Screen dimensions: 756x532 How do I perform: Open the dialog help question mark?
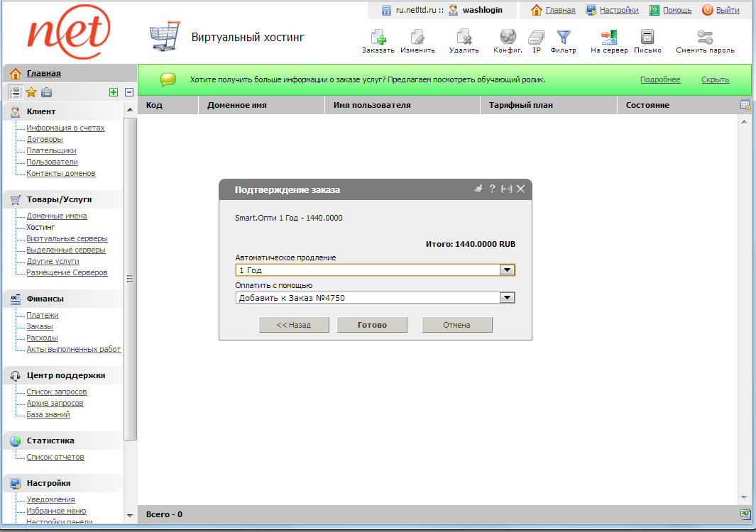492,189
